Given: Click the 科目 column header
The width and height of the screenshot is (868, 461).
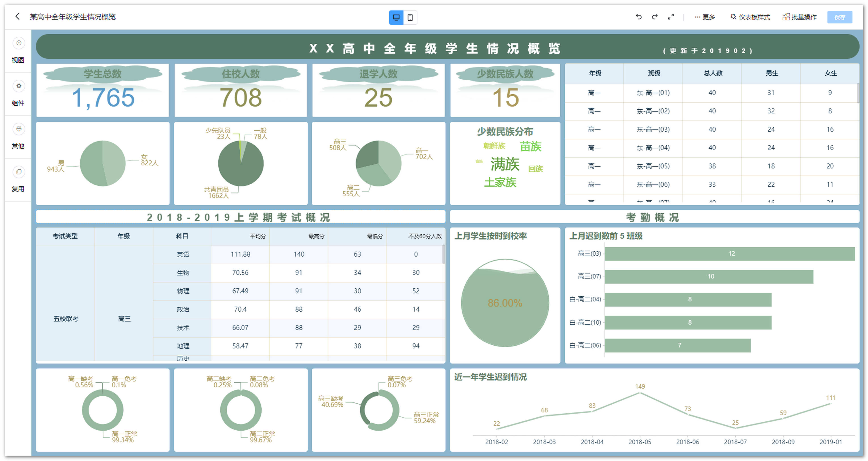Looking at the screenshot, I should [182, 236].
